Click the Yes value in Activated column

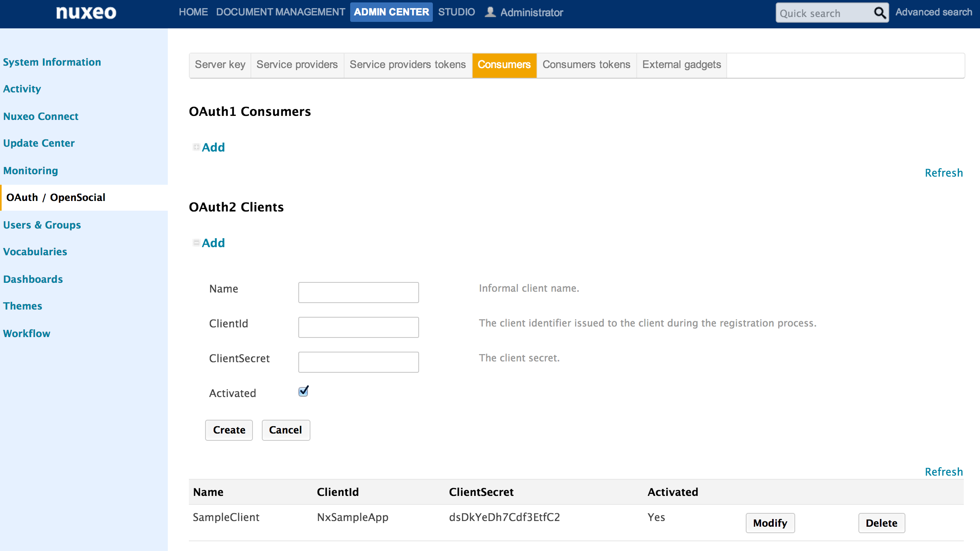[656, 517]
